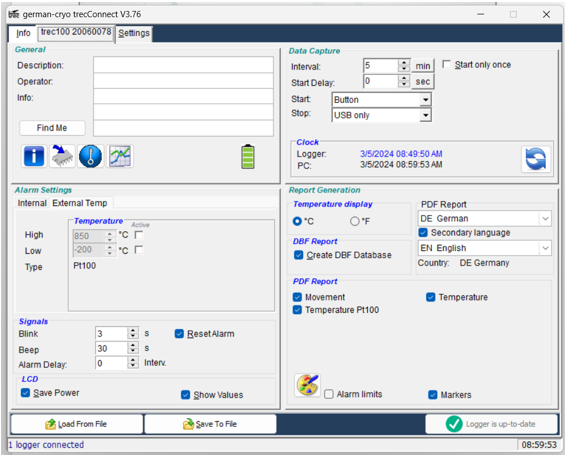Click the Start Delay spinner arrows
This screenshot has width=567, height=460.
[x=404, y=81]
